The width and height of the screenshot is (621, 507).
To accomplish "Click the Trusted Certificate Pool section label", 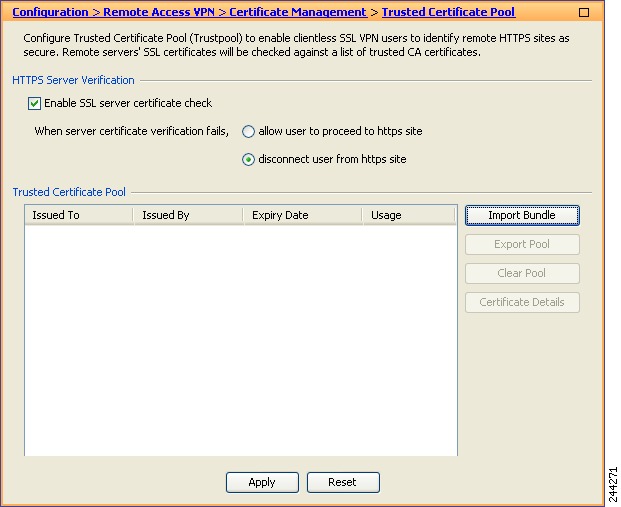I will click(69, 193).
